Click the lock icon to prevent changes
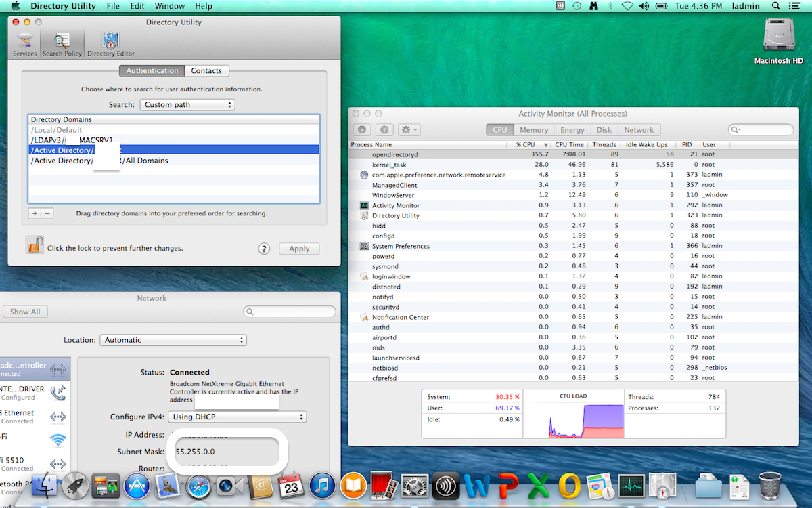Image resolution: width=812 pixels, height=508 pixels. point(35,245)
